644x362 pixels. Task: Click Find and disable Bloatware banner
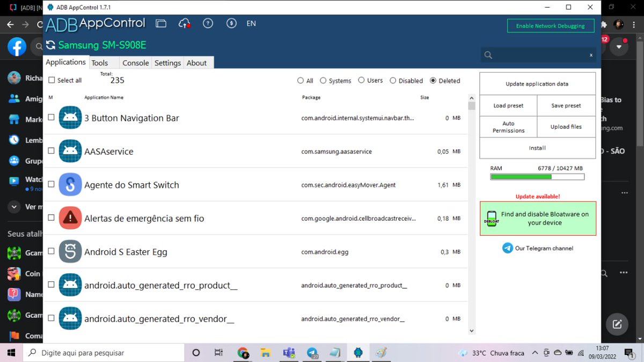pos(538,219)
